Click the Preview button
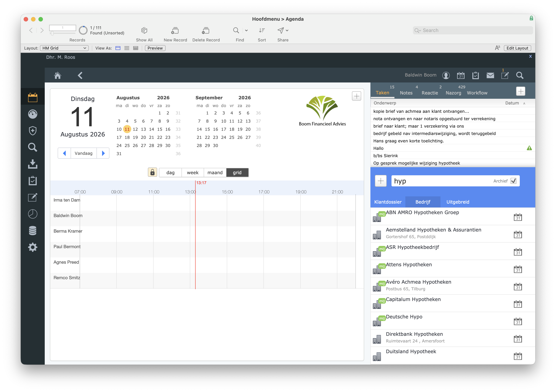 click(155, 48)
